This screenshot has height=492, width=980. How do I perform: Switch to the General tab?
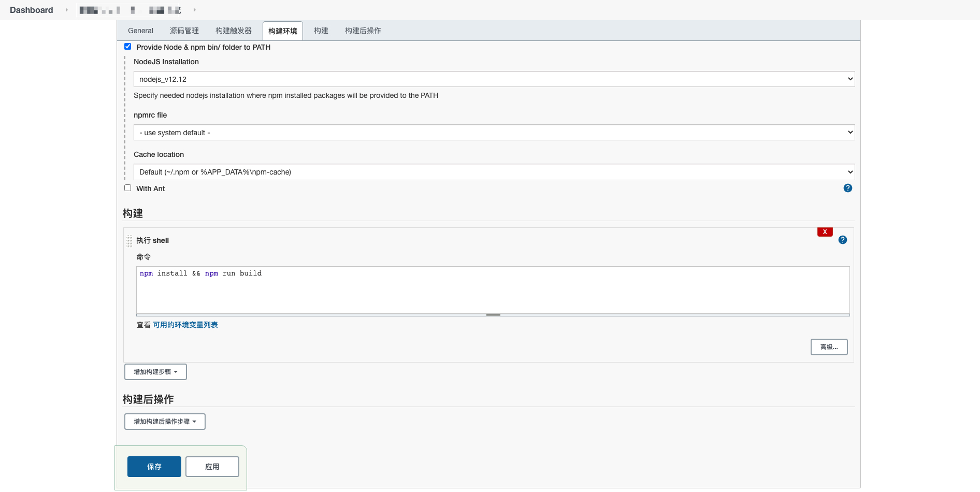point(140,31)
